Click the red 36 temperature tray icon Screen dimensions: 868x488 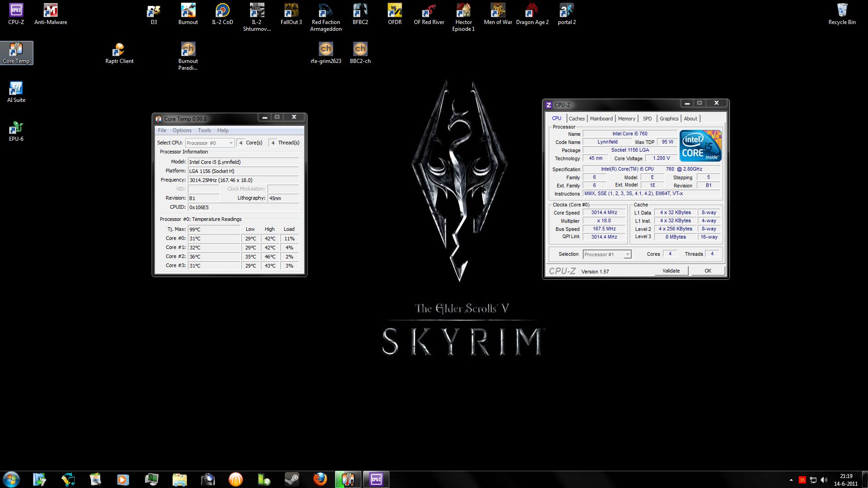[x=802, y=480]
